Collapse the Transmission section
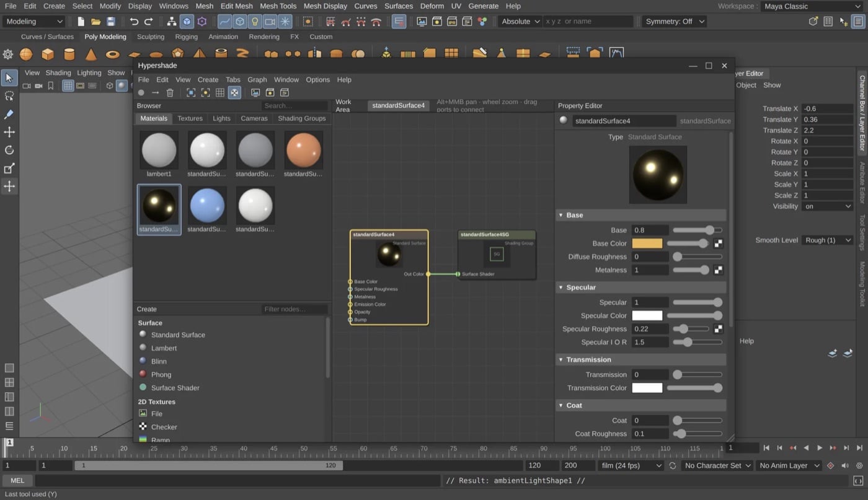868x500 pixels. pyautogui.click(x=642, y=359)
